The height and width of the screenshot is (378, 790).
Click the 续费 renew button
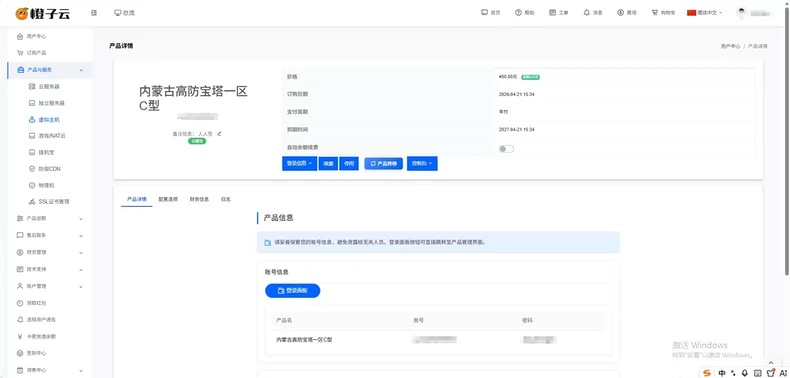[328, 164]
